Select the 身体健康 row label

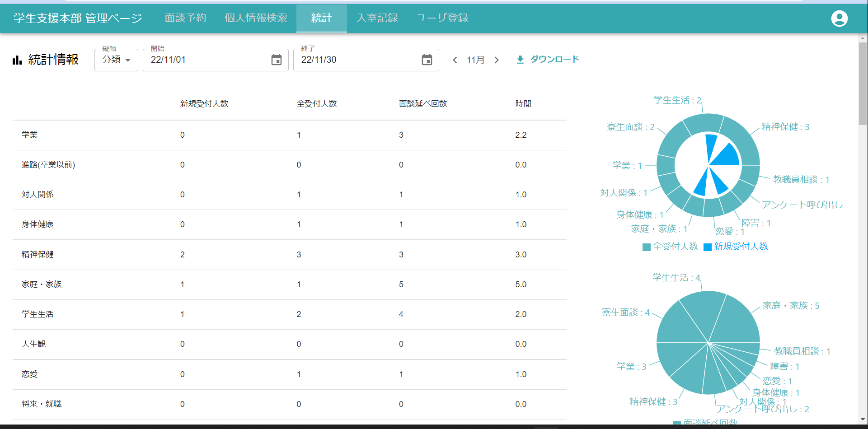point(38,224)
